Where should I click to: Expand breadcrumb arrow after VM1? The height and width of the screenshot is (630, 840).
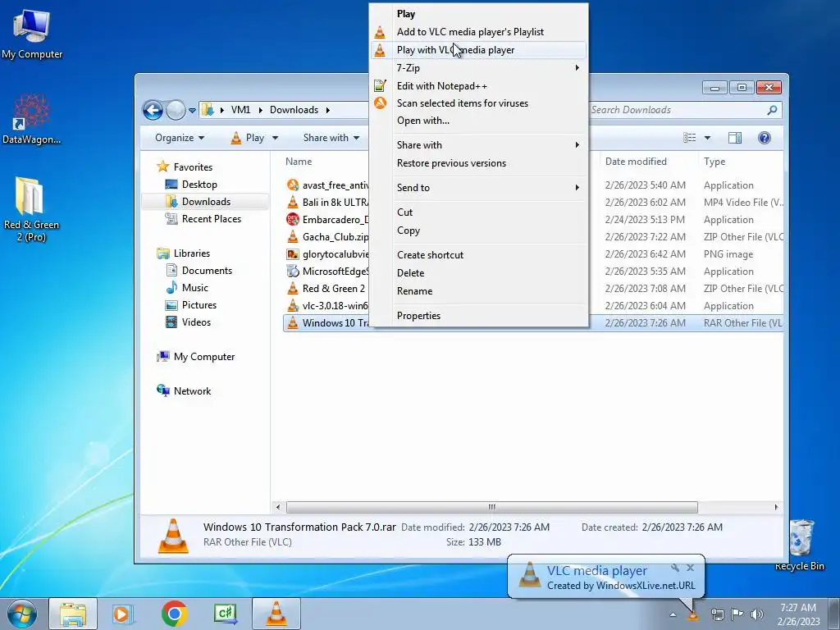pos(260,110)
